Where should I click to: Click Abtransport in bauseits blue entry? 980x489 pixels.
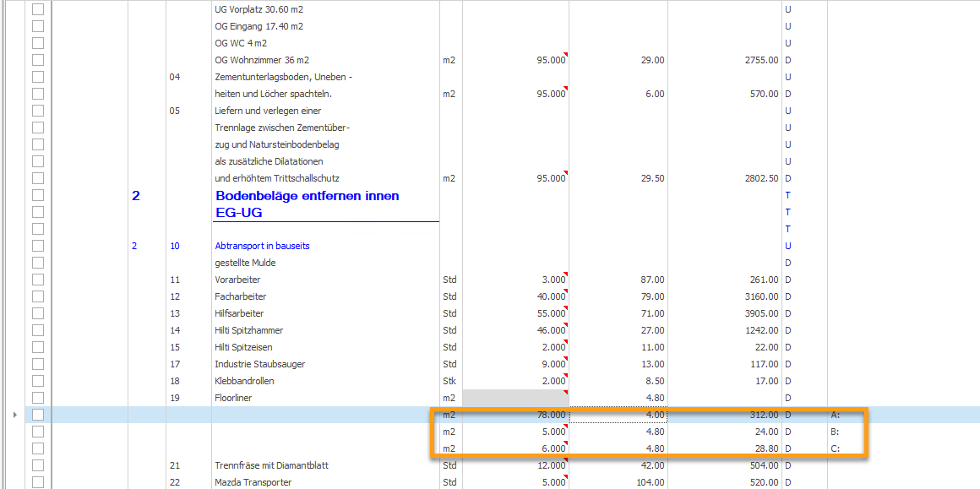(262, 246)
